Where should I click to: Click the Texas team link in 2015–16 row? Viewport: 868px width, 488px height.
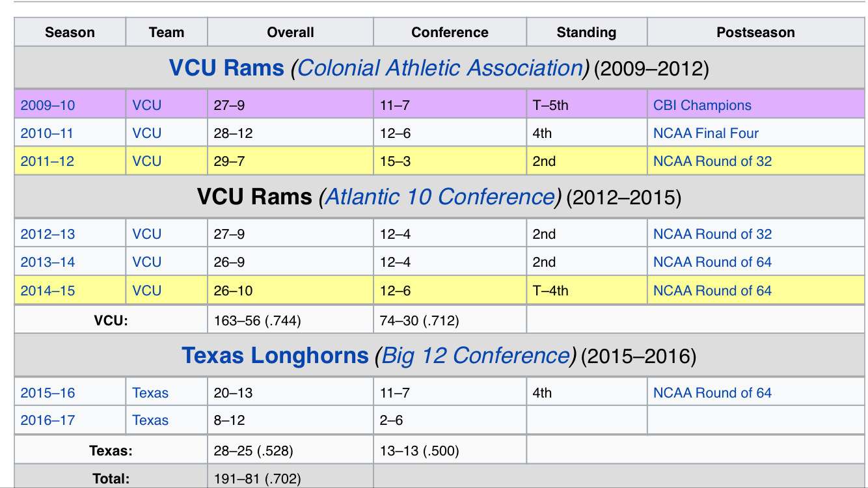pyautogui.click(x=150, y=393)
